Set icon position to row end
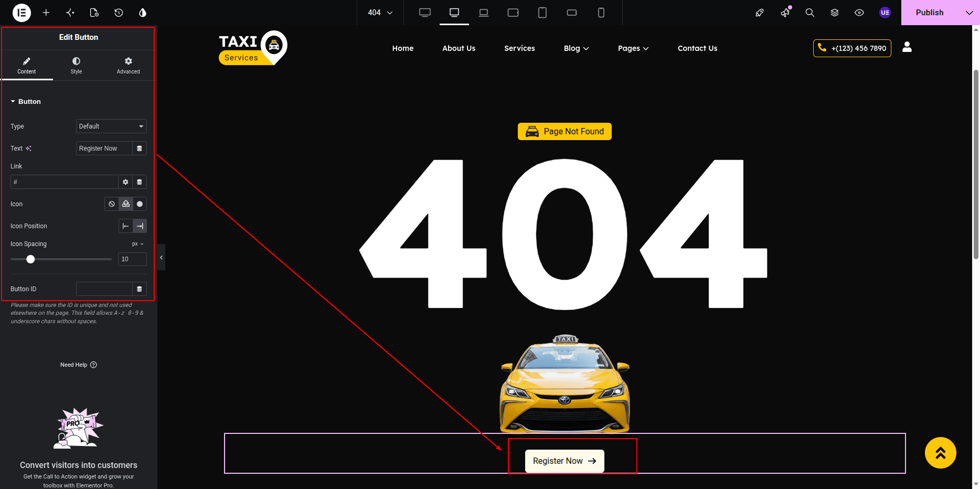 coord(140,226)
